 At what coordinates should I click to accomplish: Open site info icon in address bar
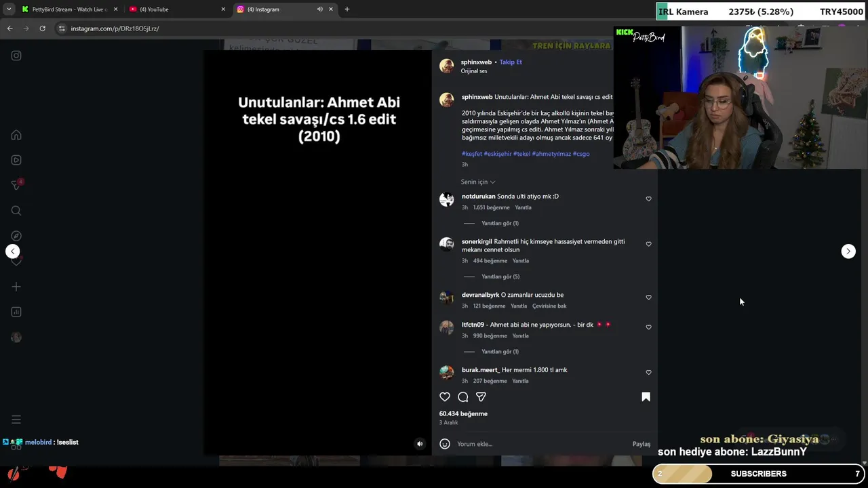click(x=62, y=28)
